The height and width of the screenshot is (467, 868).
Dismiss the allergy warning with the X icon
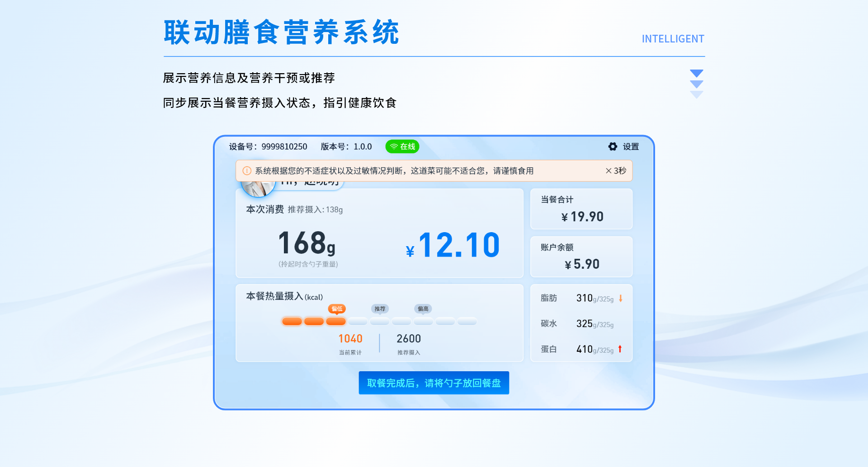pyautogui.click(x=609, y=171)
